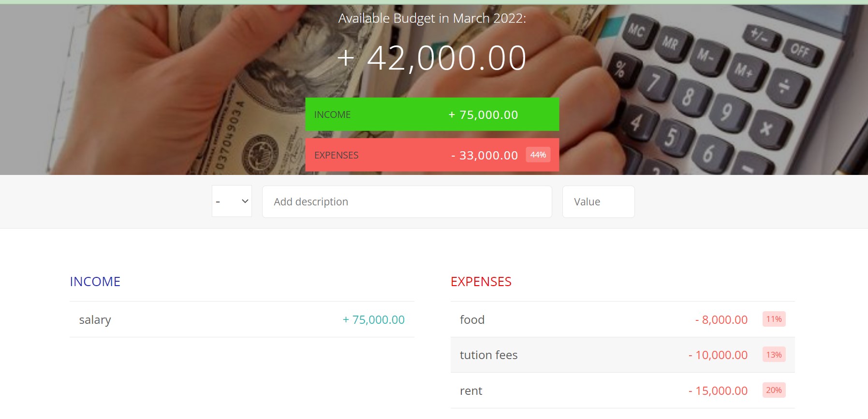Image resolution: width=868 pixels, height=419 pixels.
Task: Click the 13% badge next to tution fees
Action: pyautogui.click(x=774, y=354)
